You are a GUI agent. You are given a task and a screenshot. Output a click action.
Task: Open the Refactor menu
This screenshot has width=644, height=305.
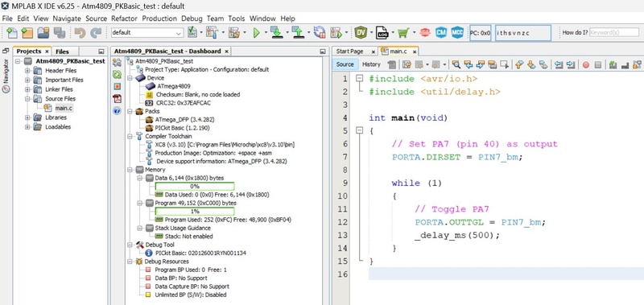tap(125, 19)
